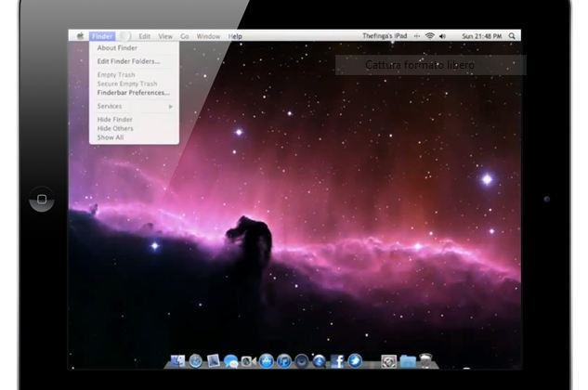Image resolution: width=588 pixels, height=390 pixels.
Task: Open the Trash in the dock
Action: [x=426, y=360]
